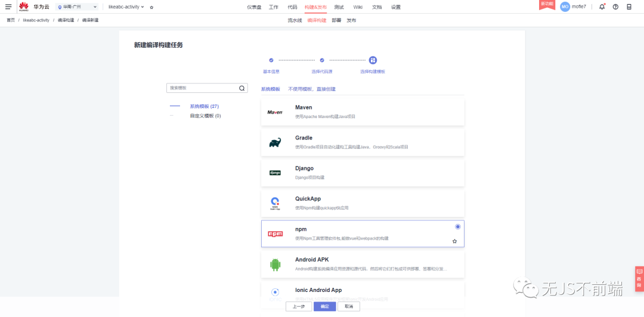Screen dimensions: 644x317
Task: Click the Maven logo icon
Action: (x=275, y=112)
